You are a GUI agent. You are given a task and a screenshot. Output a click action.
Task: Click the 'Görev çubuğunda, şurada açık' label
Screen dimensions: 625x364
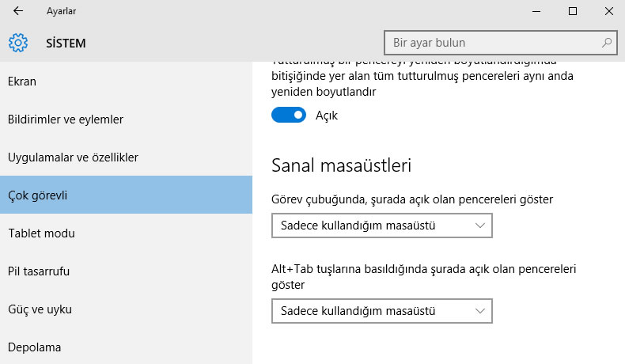coord(412,199)
